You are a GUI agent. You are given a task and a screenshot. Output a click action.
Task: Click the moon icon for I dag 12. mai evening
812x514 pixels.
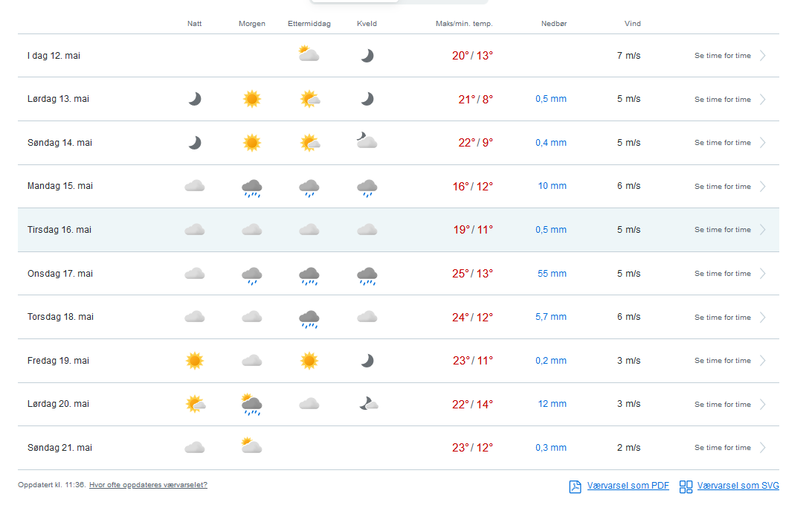pyautogui.click(x=367, y=56)
